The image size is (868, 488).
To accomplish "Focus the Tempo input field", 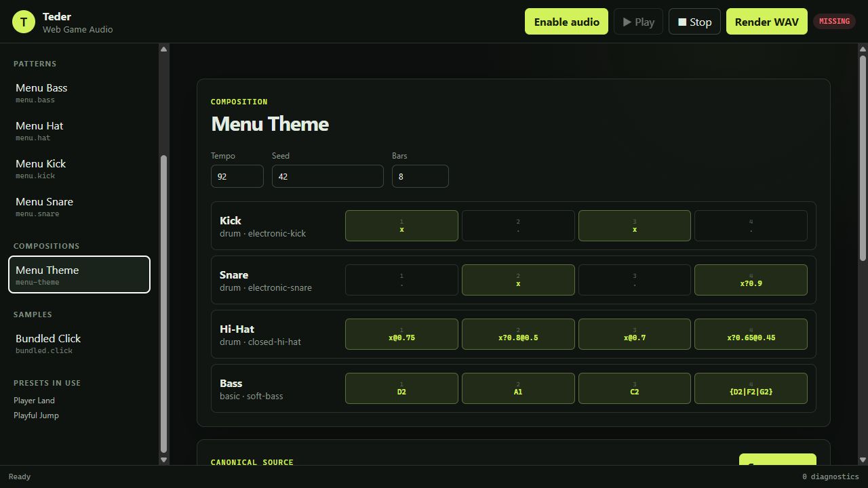I will tap(237, 176).
